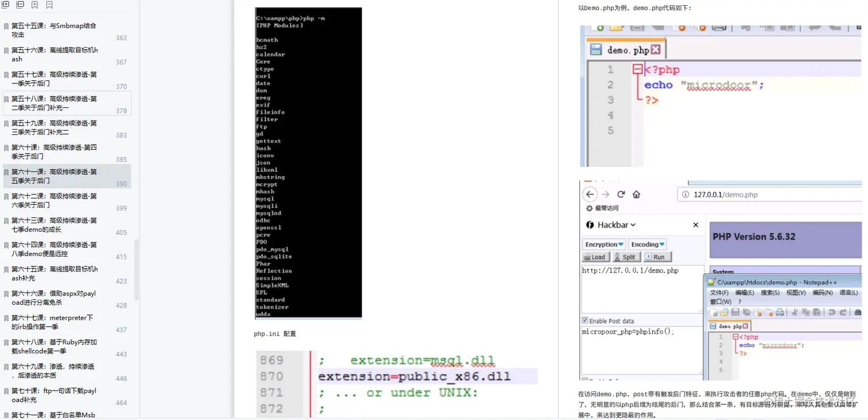868x420 pixels.
Task: Open Notepad++ 视图(V) menu
Action: [796, 293]
